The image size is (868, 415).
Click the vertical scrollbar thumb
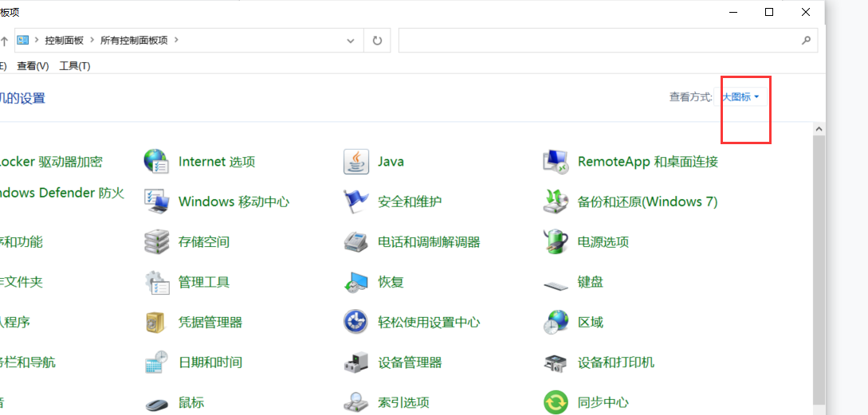point(819,269)
